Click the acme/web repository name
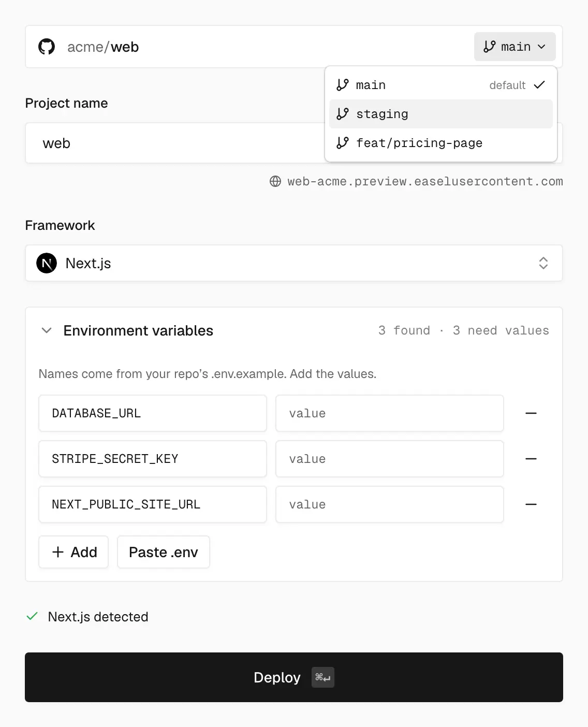588x727 pixels. click(103, 47)
